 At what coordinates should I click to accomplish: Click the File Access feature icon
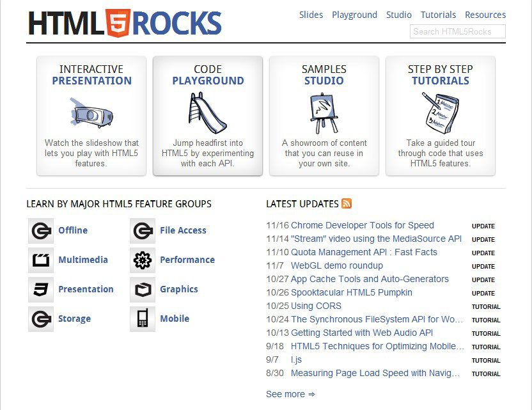click(x=143, y=231)
